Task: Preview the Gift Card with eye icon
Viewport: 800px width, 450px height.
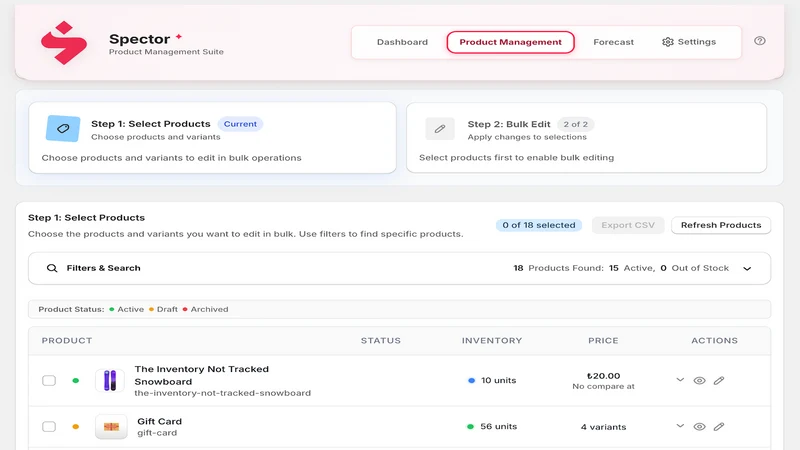Action: click(x=699, y=426)
